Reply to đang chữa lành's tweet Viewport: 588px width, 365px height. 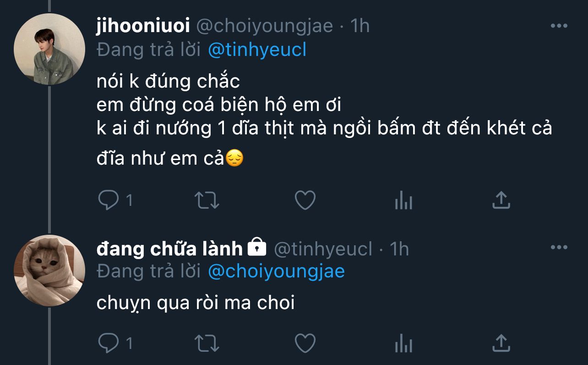(x=109, y=343)
